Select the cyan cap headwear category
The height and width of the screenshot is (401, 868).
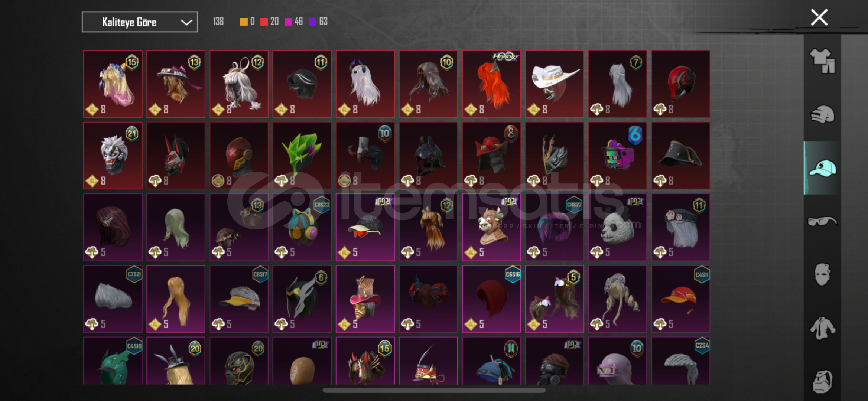click(x=822, y=168)
